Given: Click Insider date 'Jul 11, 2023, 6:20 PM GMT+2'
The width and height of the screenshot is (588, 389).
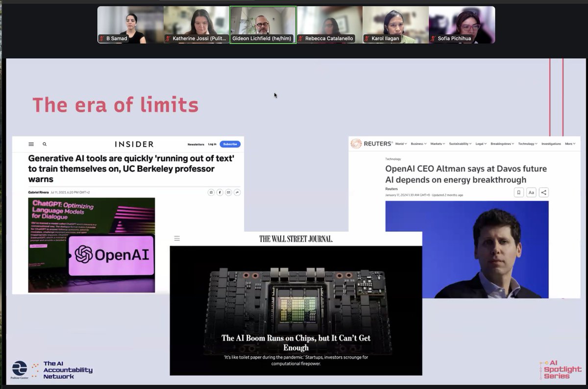Looking at the screenshot, I should tap(70, 193).
